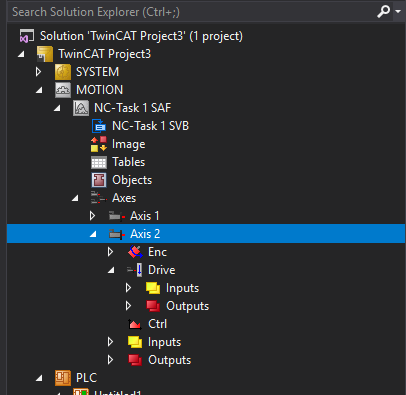Expand the SYSTEM tree node

[38, 72]
